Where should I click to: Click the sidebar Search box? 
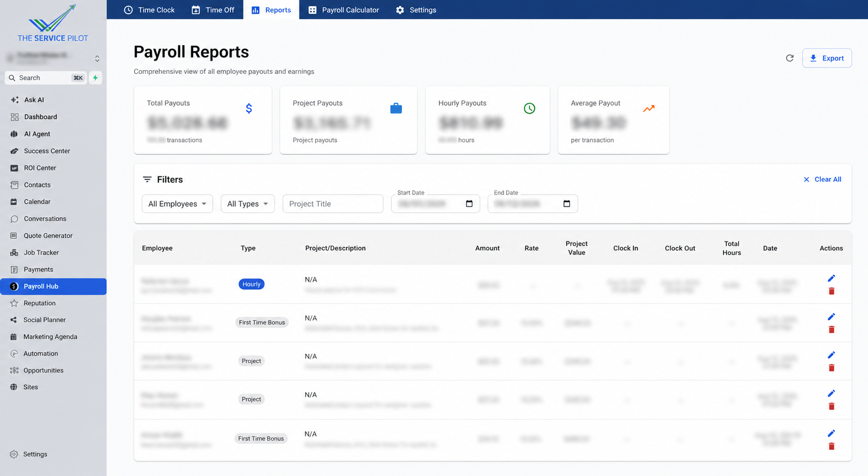click(x=46, y=78)
